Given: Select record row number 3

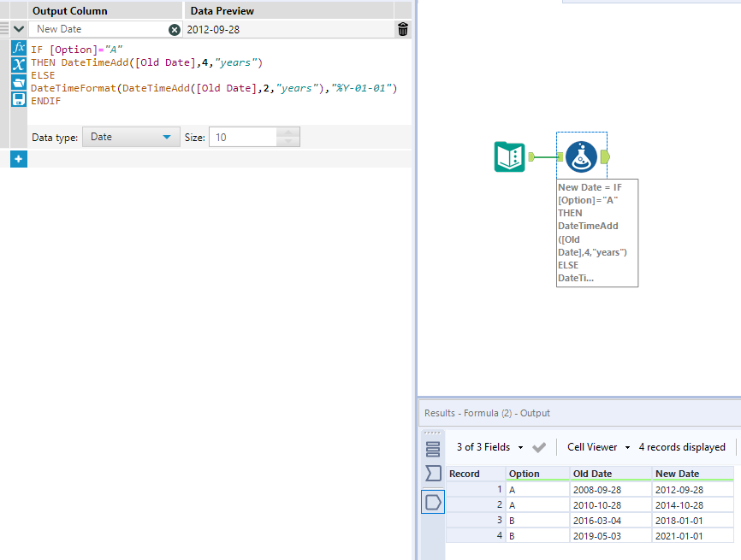Looking at the screenshot, I should 476,521.
